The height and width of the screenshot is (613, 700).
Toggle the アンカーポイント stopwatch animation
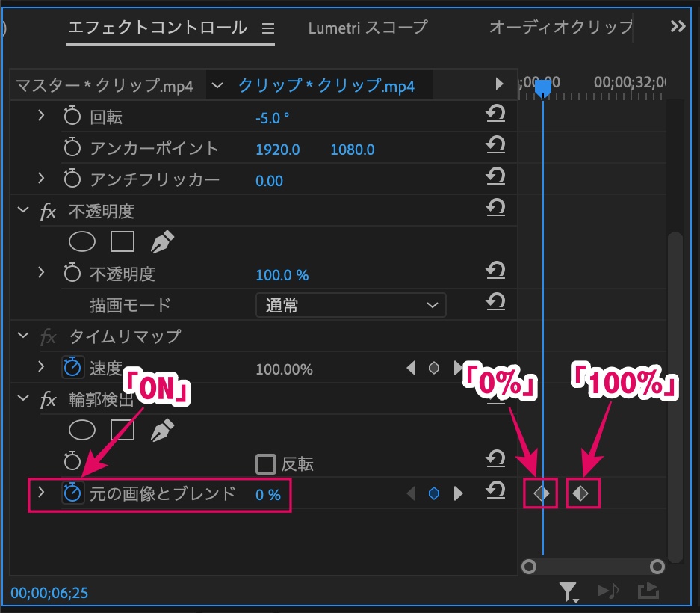point(72,147)
